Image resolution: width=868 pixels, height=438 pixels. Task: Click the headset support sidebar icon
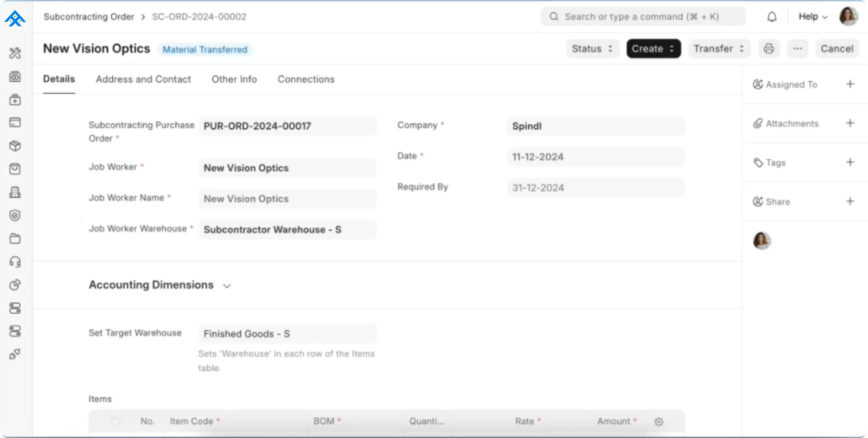[x=15, y=262]
